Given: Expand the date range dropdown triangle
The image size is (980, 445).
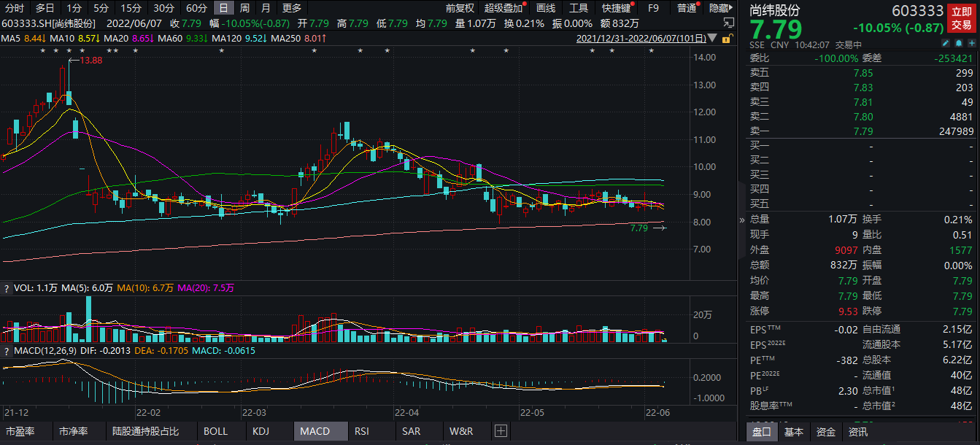Looking at the screenshot, I should [x=713, y=38].
